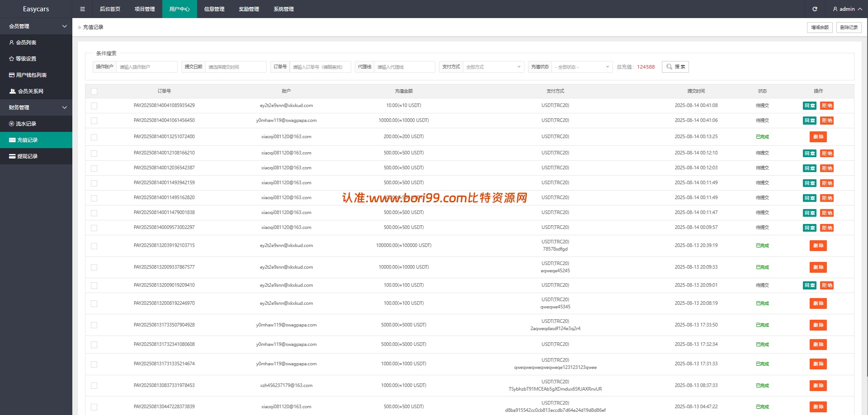
Task: Focus the 订单号 search input
Action: pyautogui.click(x=321, y=67)
